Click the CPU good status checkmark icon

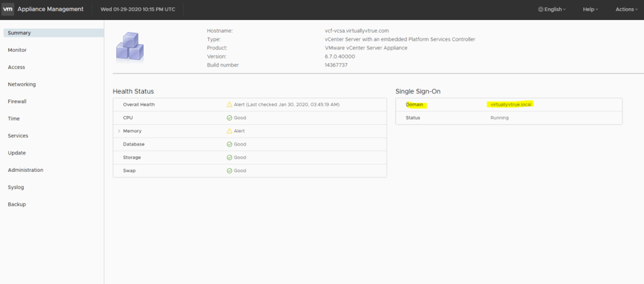tap(230, 118)
